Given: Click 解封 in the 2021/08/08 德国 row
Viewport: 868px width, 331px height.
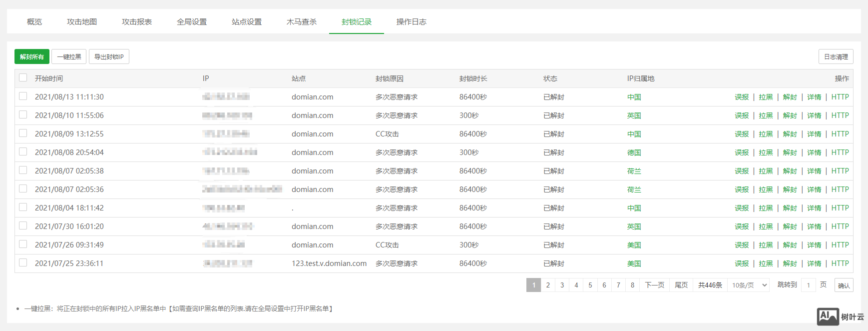Looking at the screenshot, I should click(790, 152).
